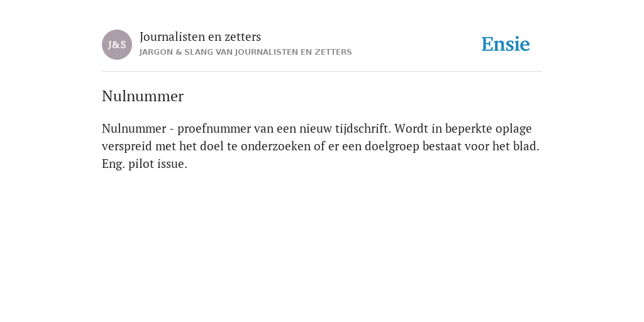The height and width of the screenshot is (322, 644).
Task: Click the phrase pilot issue
Action: coord(158,164)
